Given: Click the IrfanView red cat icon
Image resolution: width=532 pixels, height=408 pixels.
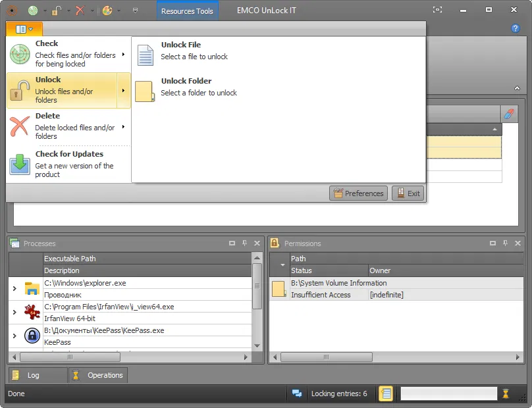Looking at the screenshot, I should click(32, 312).
